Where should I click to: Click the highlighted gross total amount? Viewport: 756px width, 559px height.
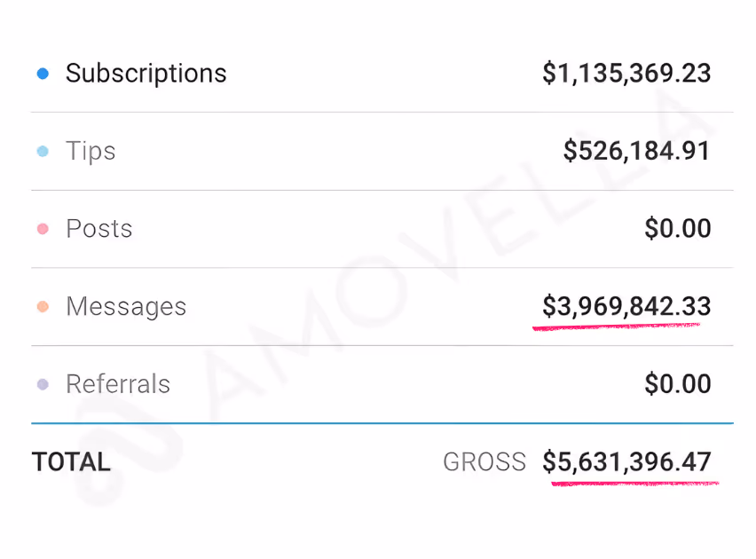point(626,461)
